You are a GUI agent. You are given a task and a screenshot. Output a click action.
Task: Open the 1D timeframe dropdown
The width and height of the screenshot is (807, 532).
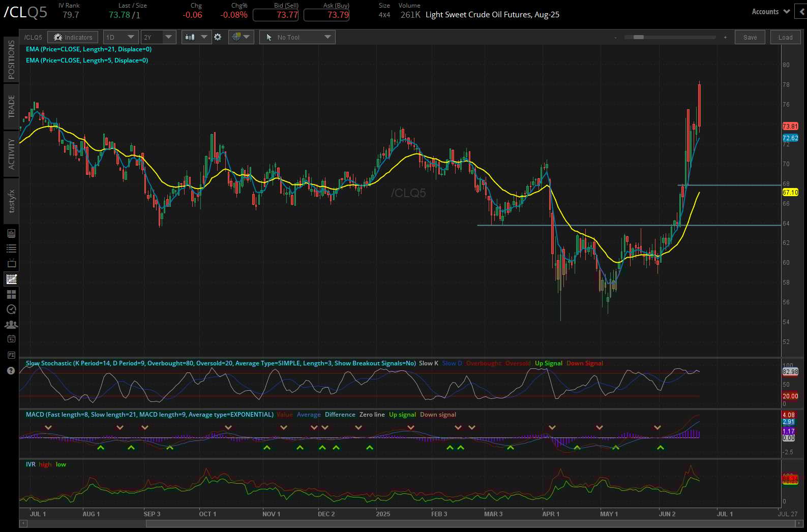click(x=120, y=37)
